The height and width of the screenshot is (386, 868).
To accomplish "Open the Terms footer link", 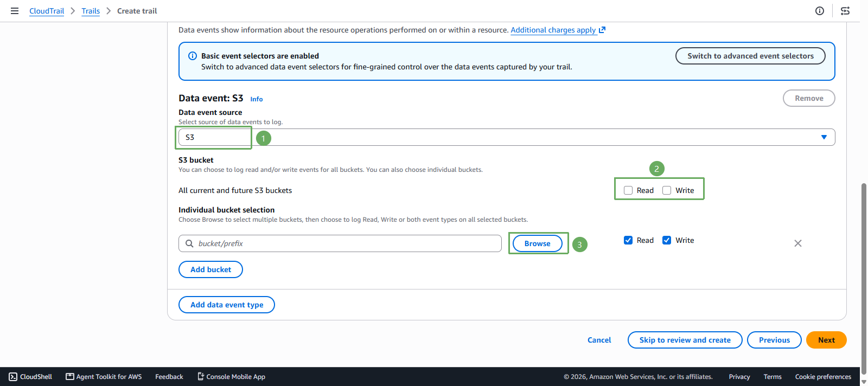I will [773, 377].
